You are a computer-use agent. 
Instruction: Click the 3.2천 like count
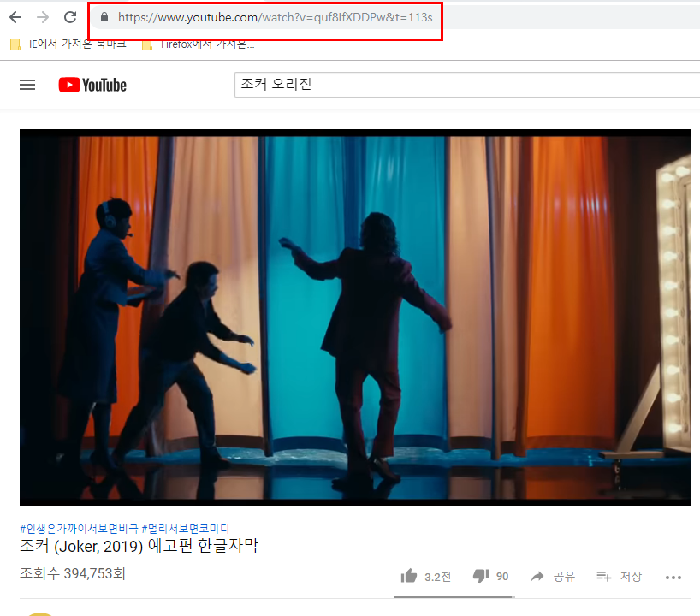[x=437, y=577]
